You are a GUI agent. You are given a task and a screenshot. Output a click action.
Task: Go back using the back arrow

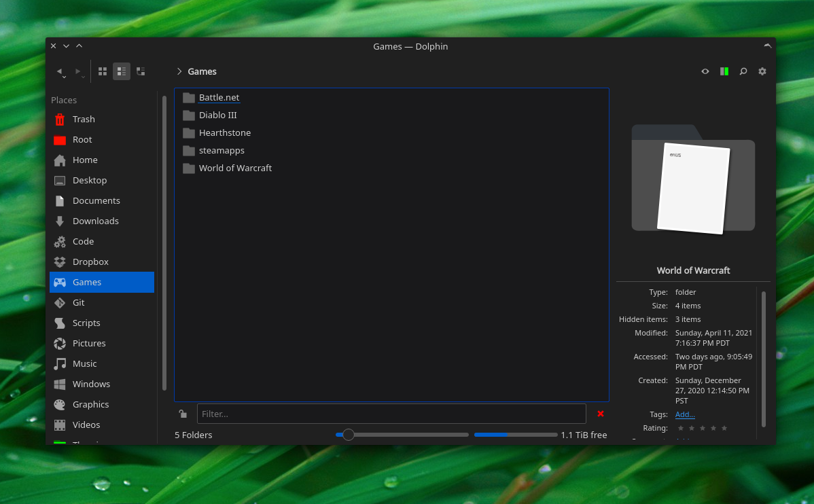pos(60,71)
